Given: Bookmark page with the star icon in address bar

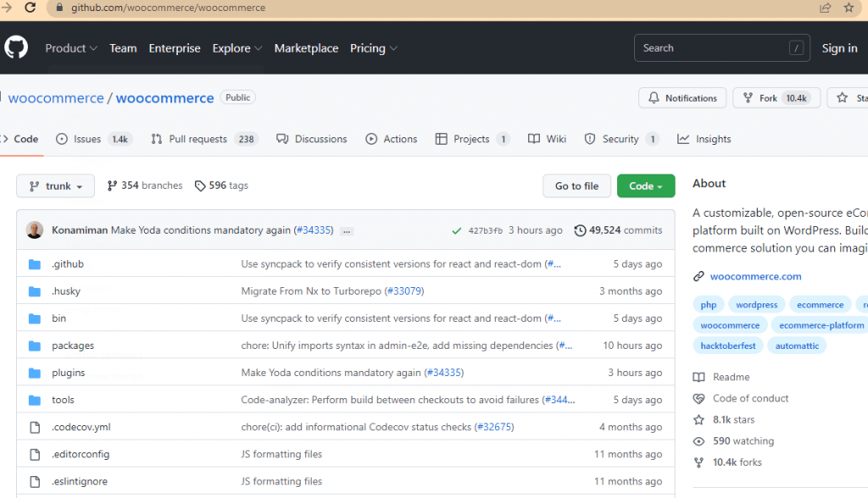Looking at the screenshot, I should click(849, 8).
